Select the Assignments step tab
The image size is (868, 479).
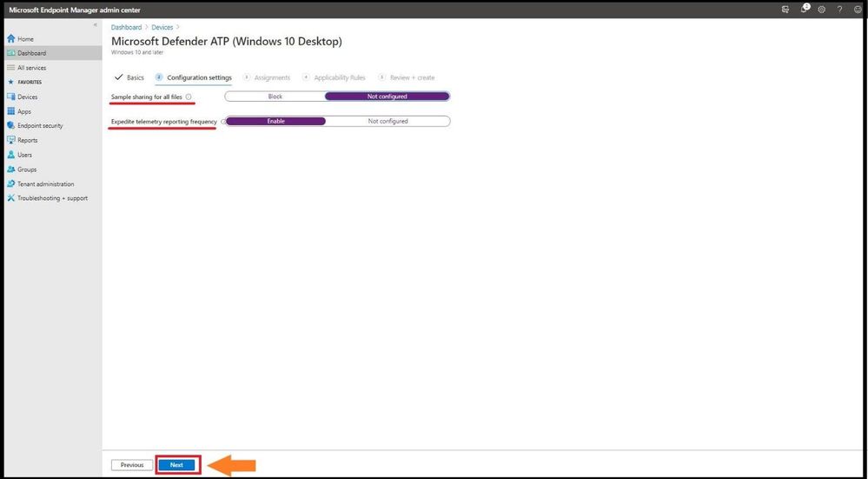(267, 77)
